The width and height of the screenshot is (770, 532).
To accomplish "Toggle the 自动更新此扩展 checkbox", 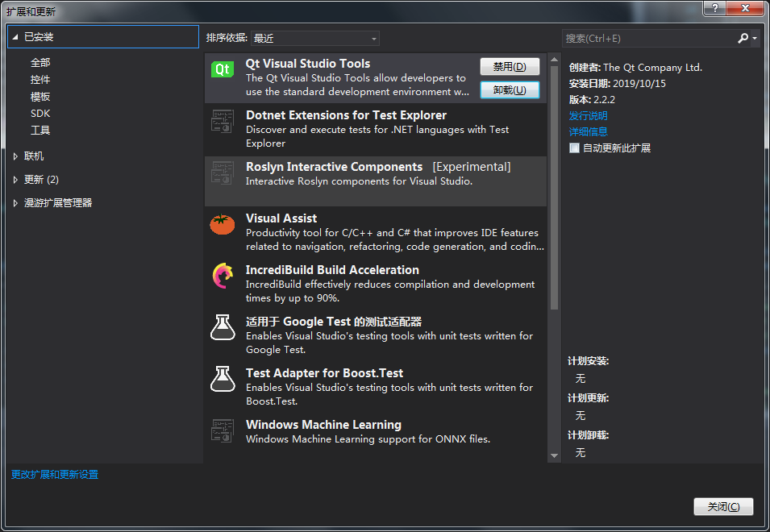I will [x=574, y=148].
